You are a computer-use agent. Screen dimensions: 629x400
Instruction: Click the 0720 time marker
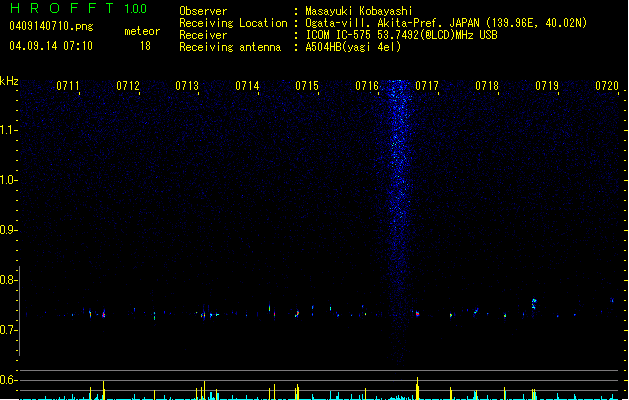[607, 86]
